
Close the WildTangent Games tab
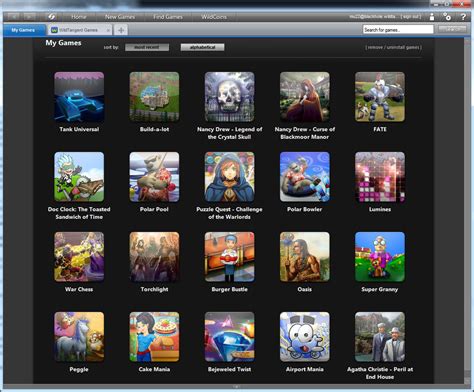pyautogui.click(x=108, y=30)
